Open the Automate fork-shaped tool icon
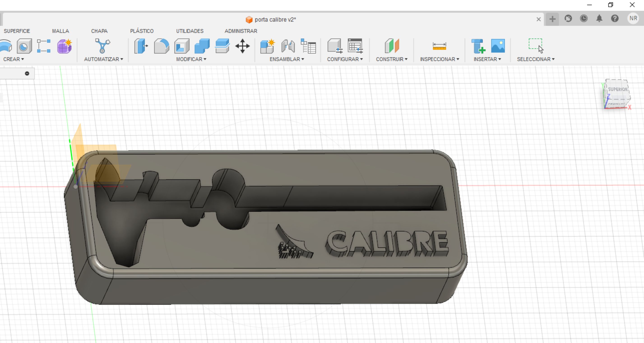This screenshot has height=343, width=644. tap(102, 46)
